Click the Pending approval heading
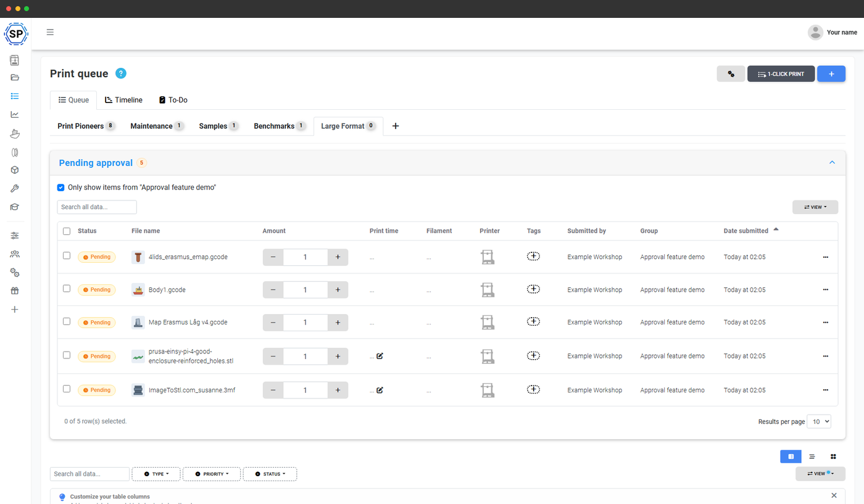 [96, 163]
